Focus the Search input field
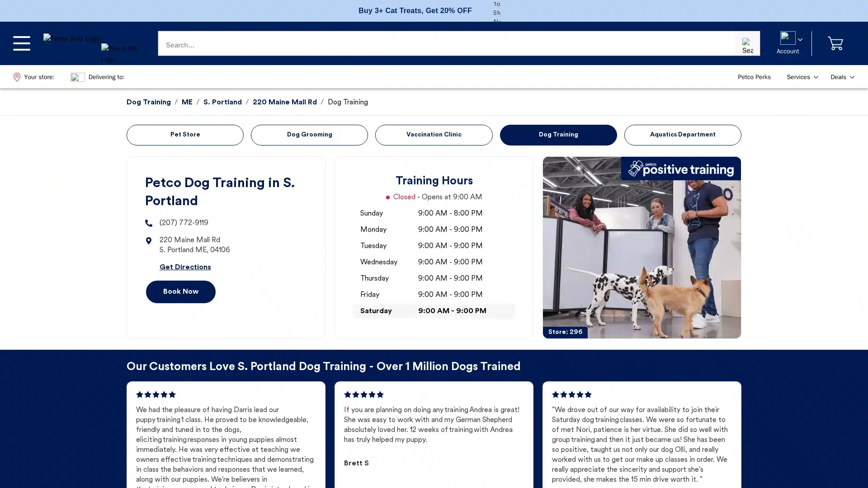 [x=447, y=43]
